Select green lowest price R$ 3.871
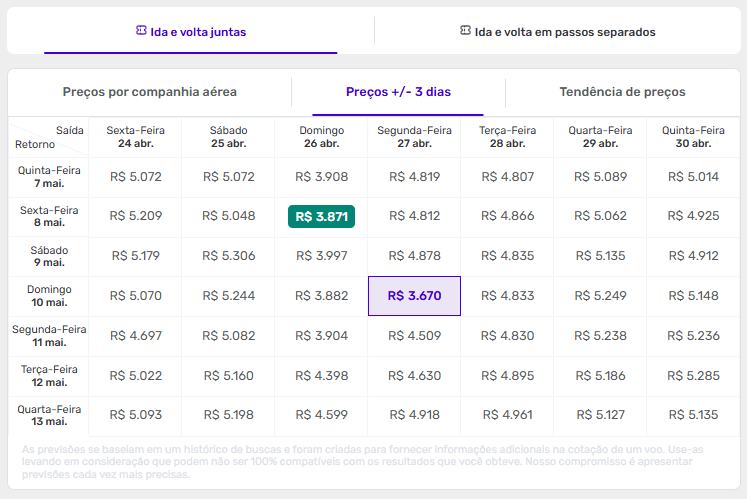This screenshot has height=499, width=747. pyautogui.click(x=322, y=216)
